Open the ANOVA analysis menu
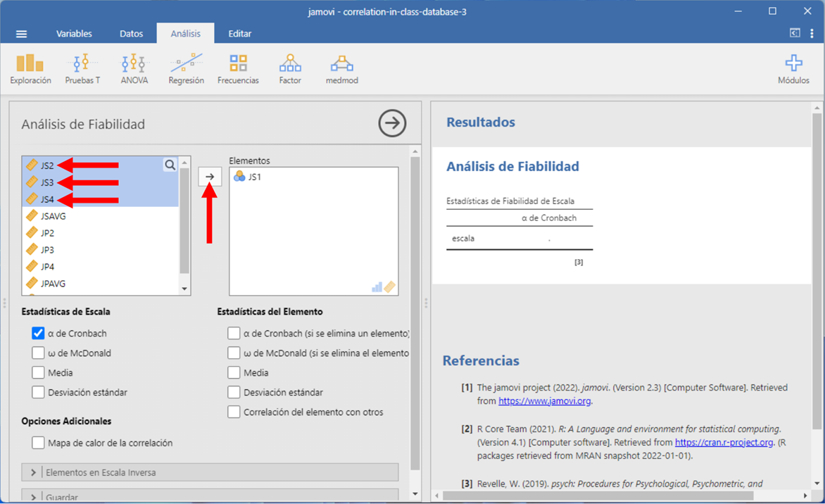825x504 pixels. click(x=134, y=70)
